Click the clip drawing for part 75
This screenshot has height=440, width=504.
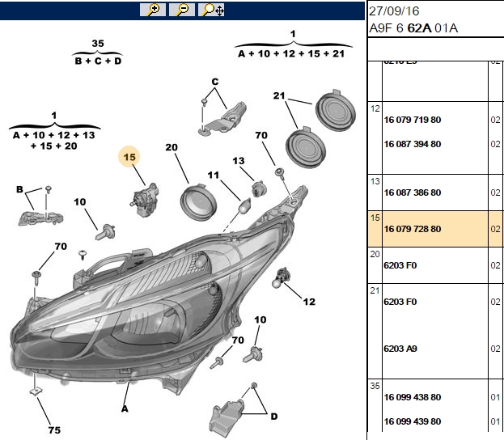pyautogui.click(x=36, y=391)
